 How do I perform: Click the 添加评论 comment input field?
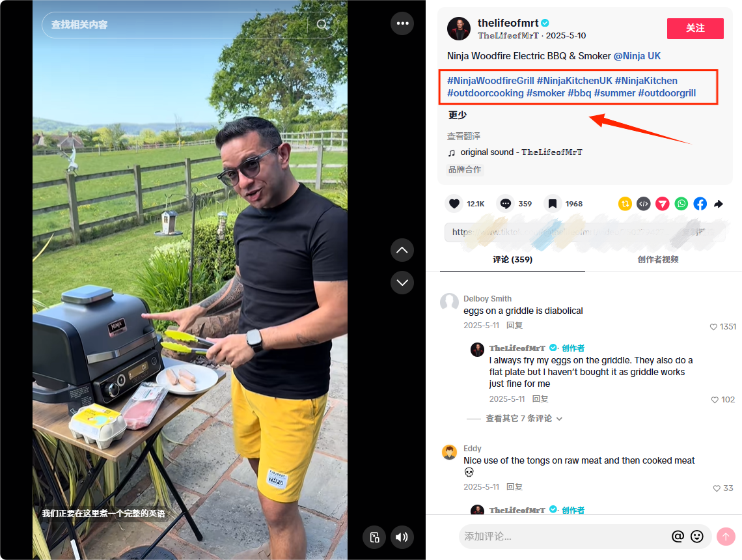[x=560, y=537]
